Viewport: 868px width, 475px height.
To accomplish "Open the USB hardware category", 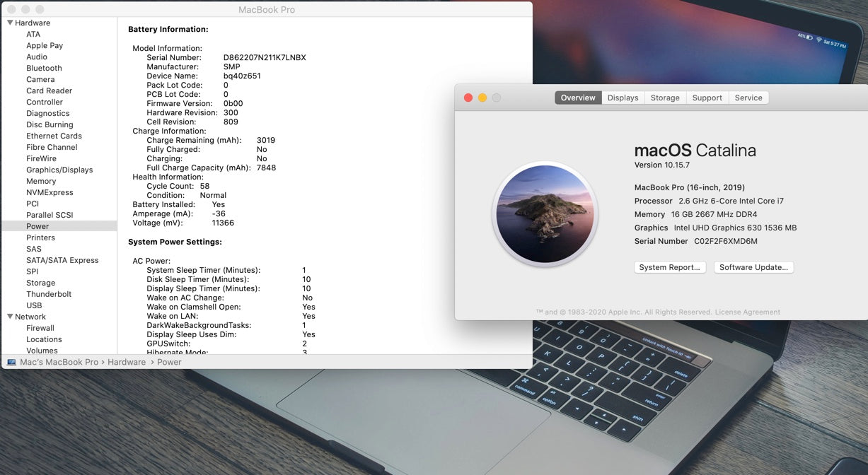I will coord(34,305).
